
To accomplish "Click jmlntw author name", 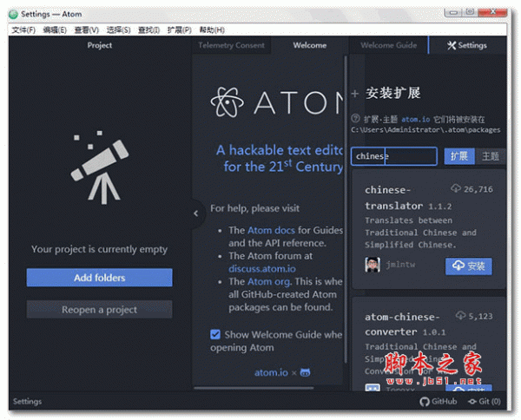I will (x=400, y=265).
